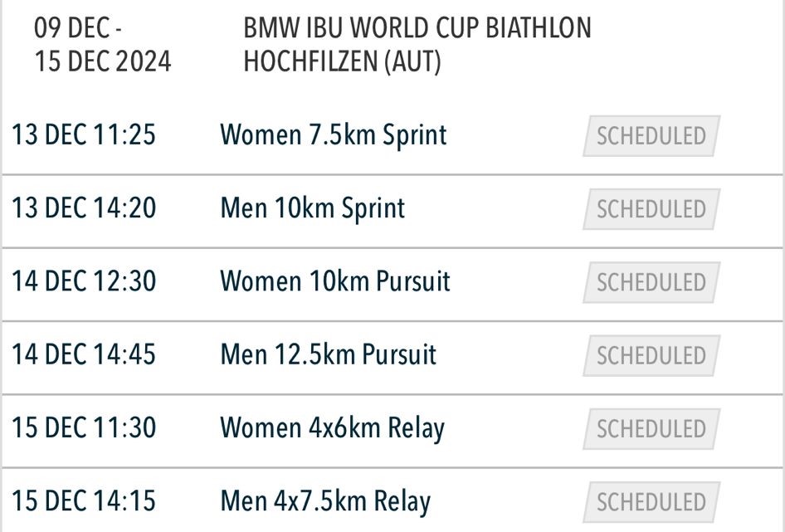Click the Scheduled badge for Women 10km Pursuit
The height and width of the screenshot is (532, 785).
651,282
